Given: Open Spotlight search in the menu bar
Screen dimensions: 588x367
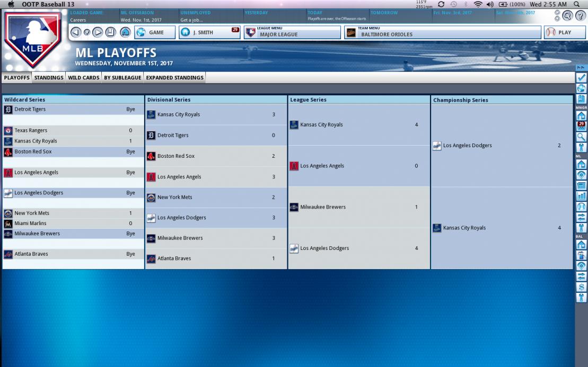Looking at the screenshot, I should (576, 4).
